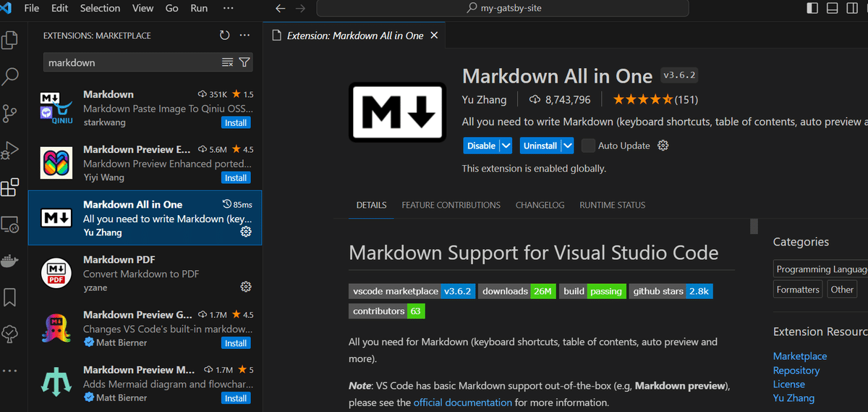
Task: Toggle primary side bar layout icon
Action: [812, 9]
